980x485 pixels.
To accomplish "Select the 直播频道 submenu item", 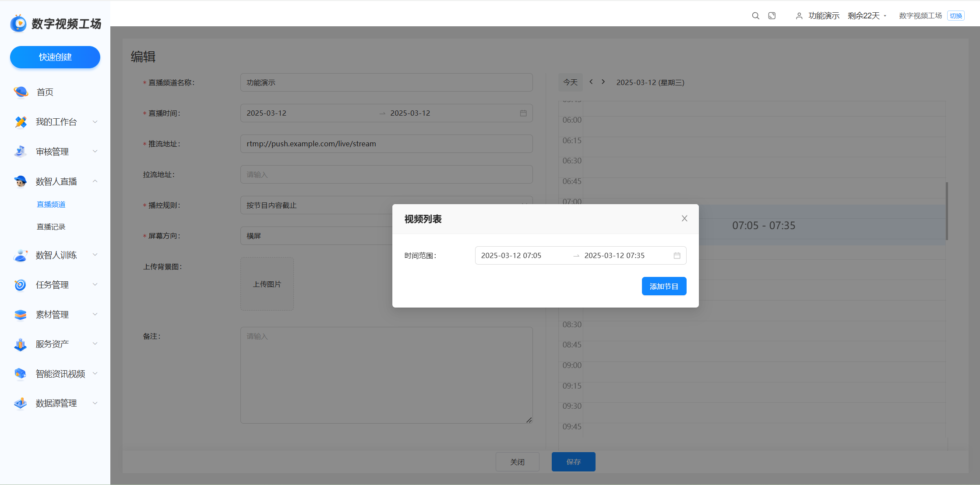I will click(51, 205).
